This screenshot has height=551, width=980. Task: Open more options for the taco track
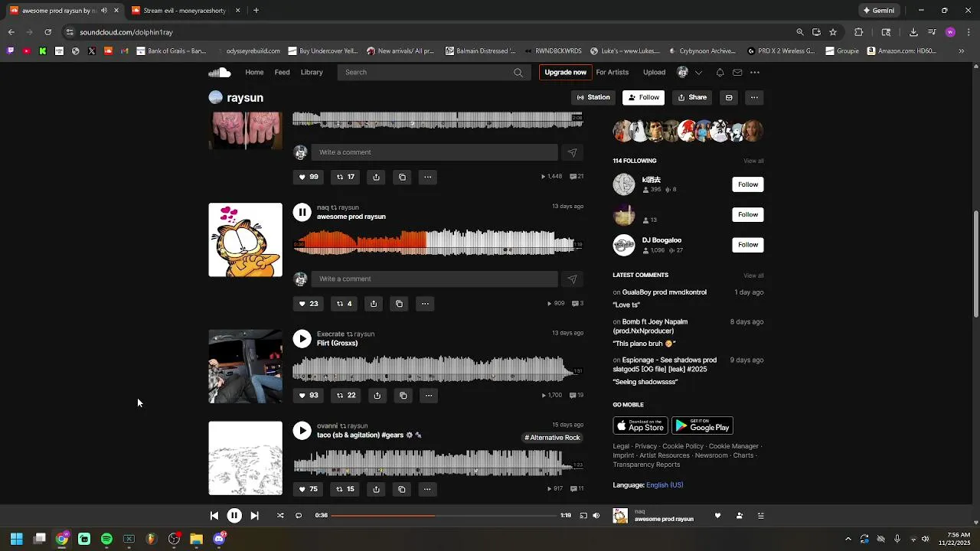click(427, 489)
